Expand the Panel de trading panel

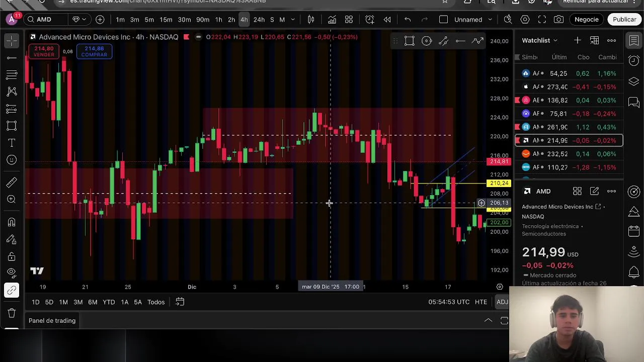(x=488, y=320)
